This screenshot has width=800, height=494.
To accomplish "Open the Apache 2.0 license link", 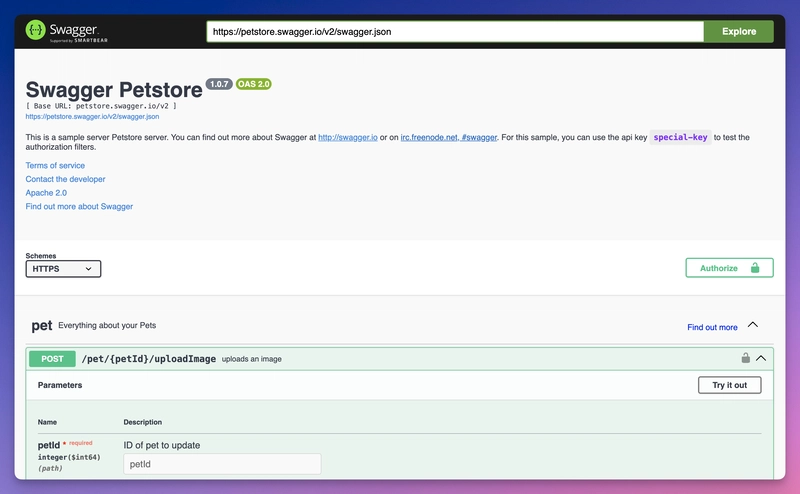I will (46, 193).
